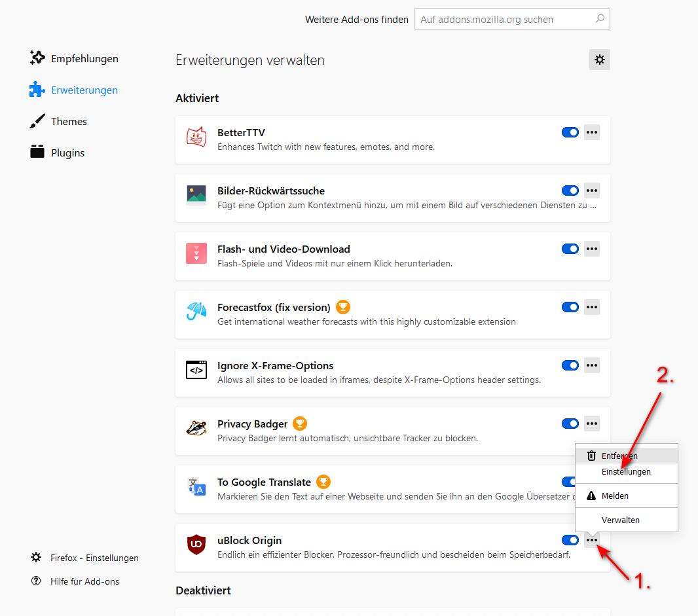
Task: Open Privacy Badger three-dot menu
Action: coord(592,424)
